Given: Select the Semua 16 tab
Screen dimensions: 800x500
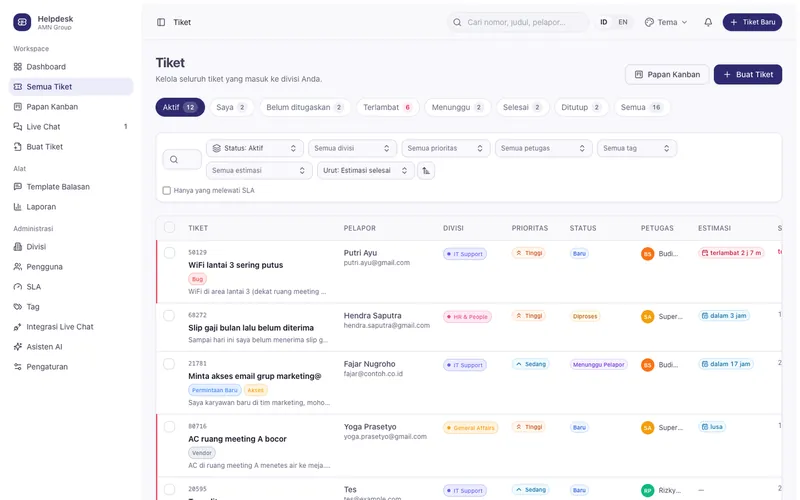Looking at the screenshot, I should coord(641,107).
